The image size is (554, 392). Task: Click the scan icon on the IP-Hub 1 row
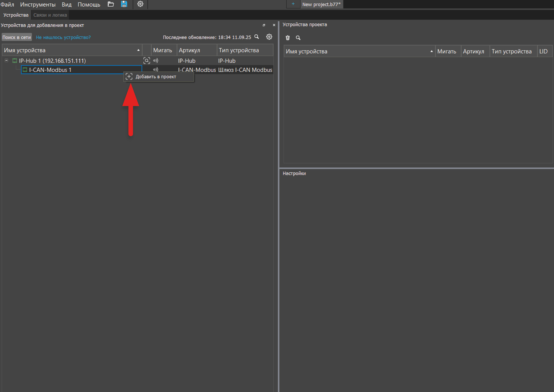point(147,61)
